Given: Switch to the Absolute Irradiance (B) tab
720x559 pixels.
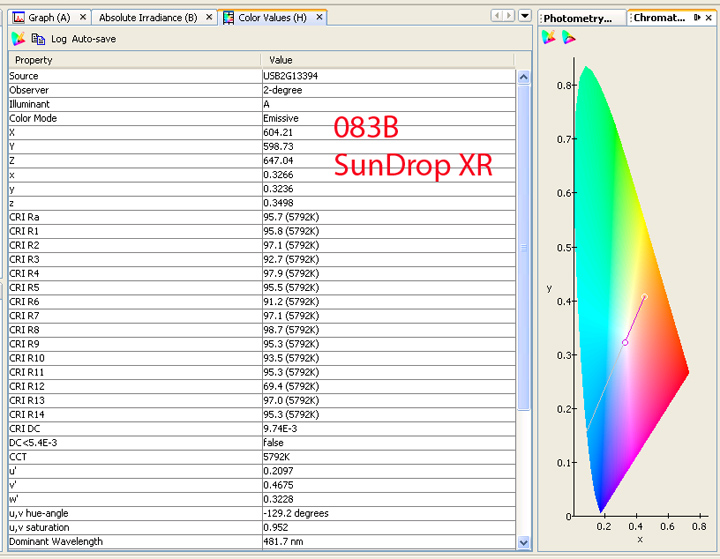Looking at the screenshot, I should pyautogui.click(x=147, y=18).
